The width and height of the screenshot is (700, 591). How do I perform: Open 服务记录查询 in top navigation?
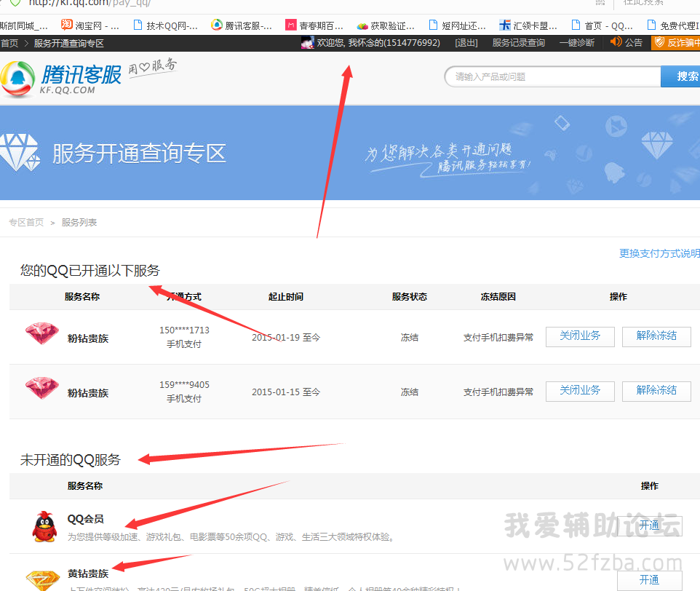(x=518, y=43)
